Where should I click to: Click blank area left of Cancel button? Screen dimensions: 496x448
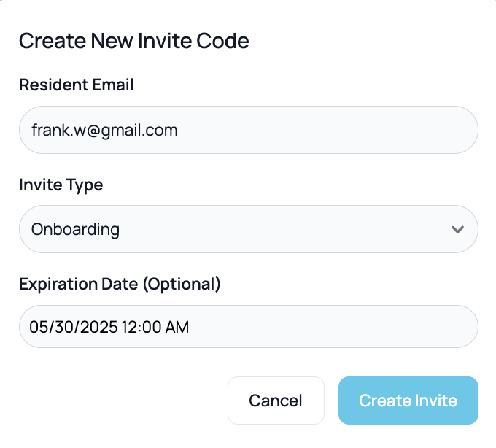117,401
